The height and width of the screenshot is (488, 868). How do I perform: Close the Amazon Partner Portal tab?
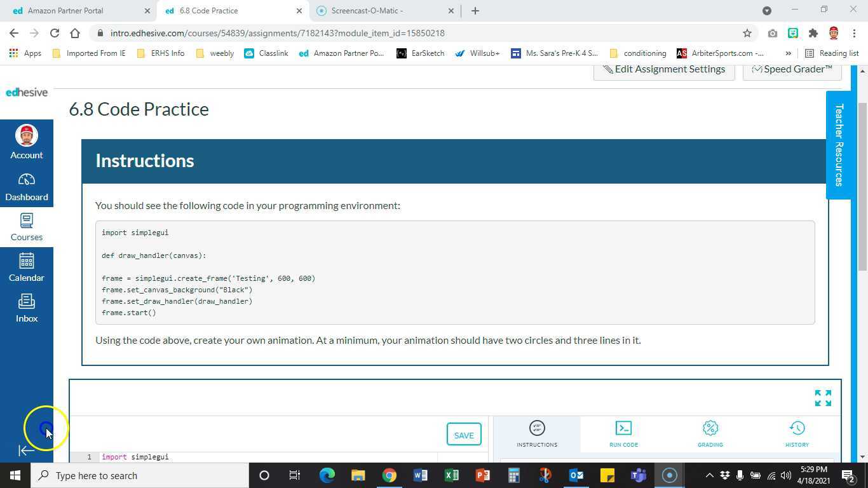[x=147, y=11]
